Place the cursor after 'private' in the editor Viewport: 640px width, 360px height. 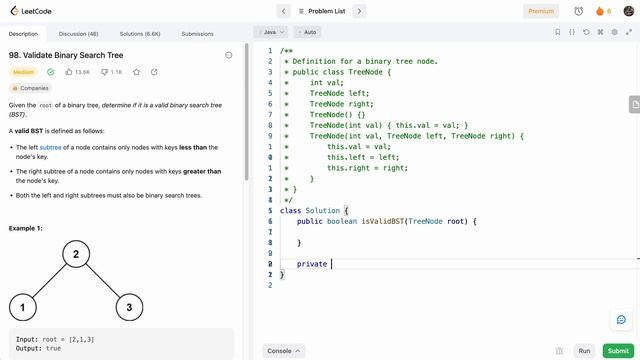pos(331,264)
